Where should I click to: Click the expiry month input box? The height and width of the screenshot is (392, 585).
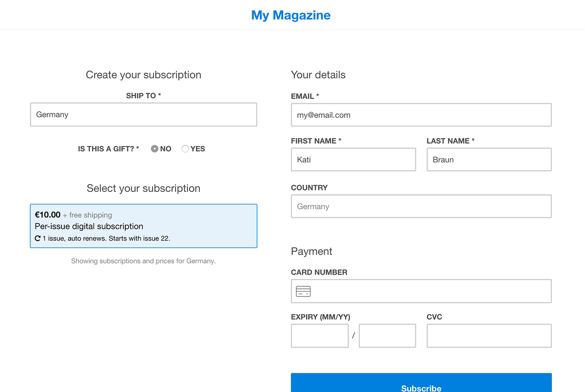pyautogui.click(x=320, y=336)
